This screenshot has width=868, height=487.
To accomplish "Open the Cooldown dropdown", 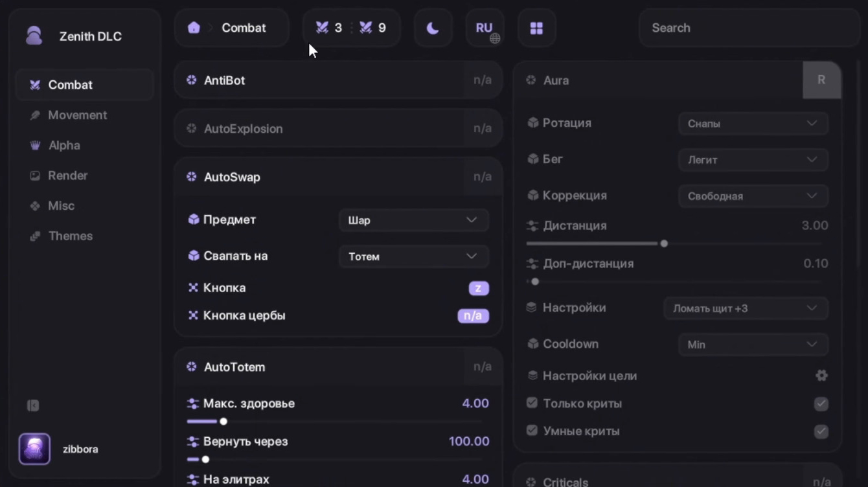I will click(753, 345).
